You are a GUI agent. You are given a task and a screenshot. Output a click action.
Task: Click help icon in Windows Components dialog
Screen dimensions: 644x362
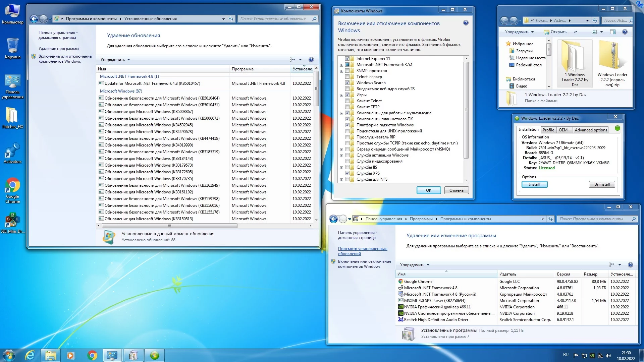point(466,23)
